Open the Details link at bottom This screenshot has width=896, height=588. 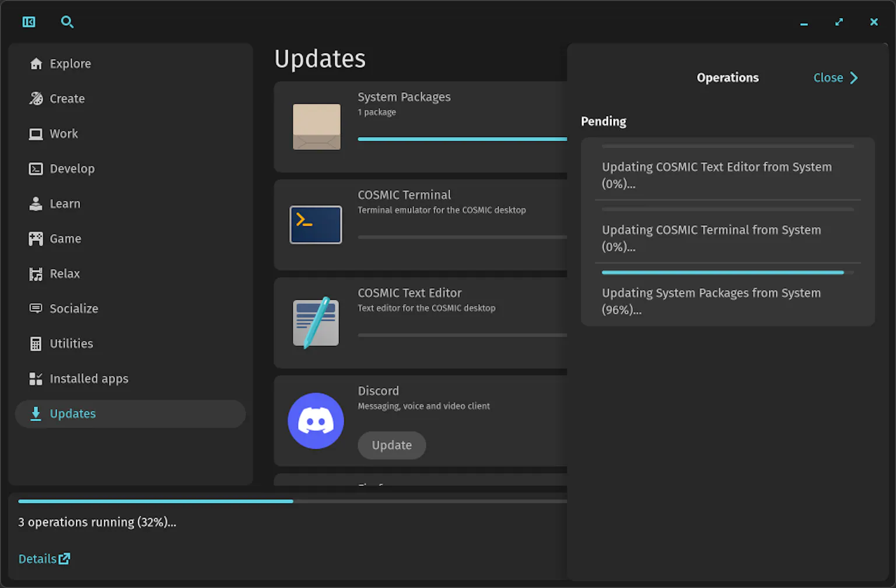coord(44,558)
